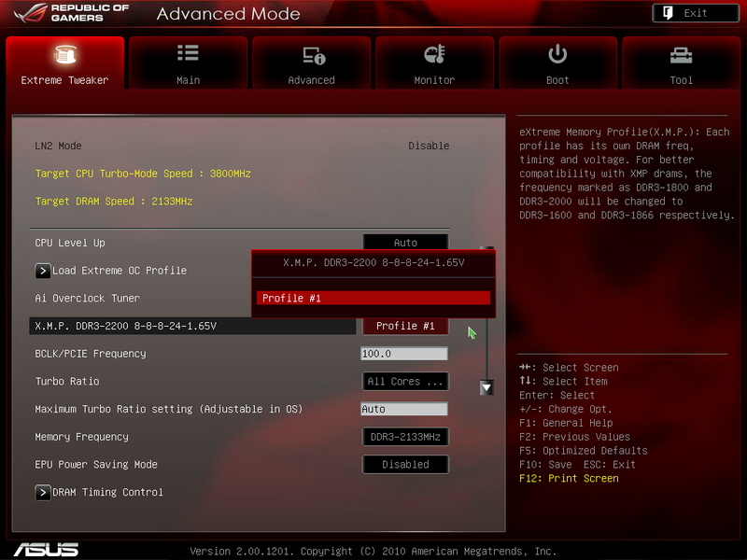The width and height of the screenshot is (747, 560).
Task: Click the CPU Level Up label
Action: [x=70, y=243]
